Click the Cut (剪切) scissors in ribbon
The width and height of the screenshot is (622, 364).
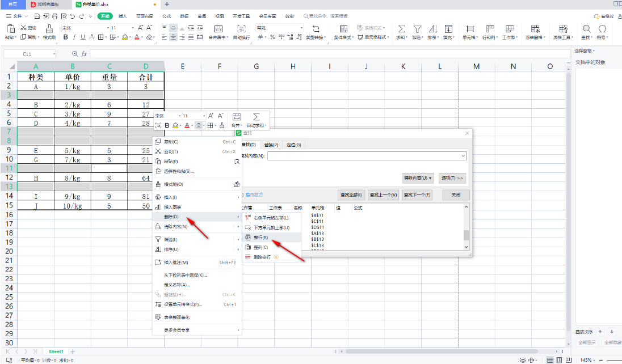click(x=24, y=28)
